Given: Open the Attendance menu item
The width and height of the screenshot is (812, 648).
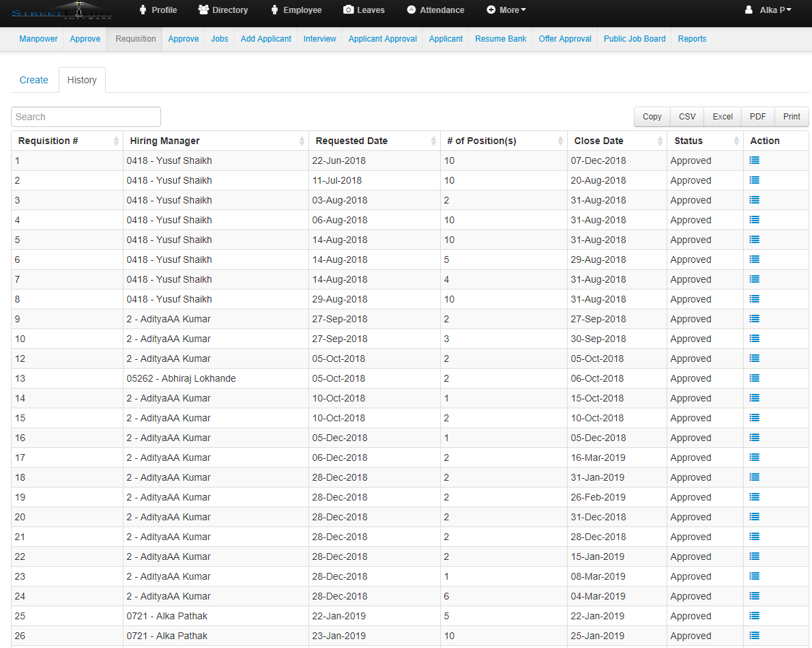Looking at the screenshot, I should click(x=435, y=10).
